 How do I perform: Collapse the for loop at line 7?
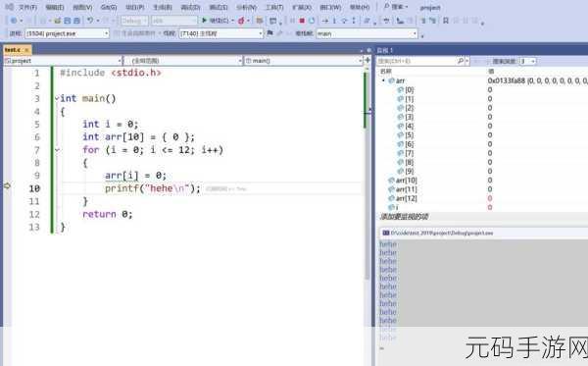(x=58, y=150)
